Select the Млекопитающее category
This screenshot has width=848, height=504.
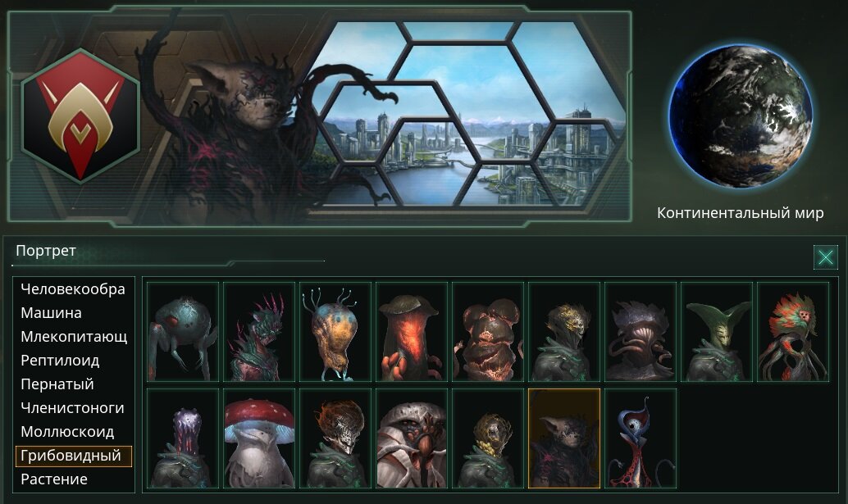74,337
